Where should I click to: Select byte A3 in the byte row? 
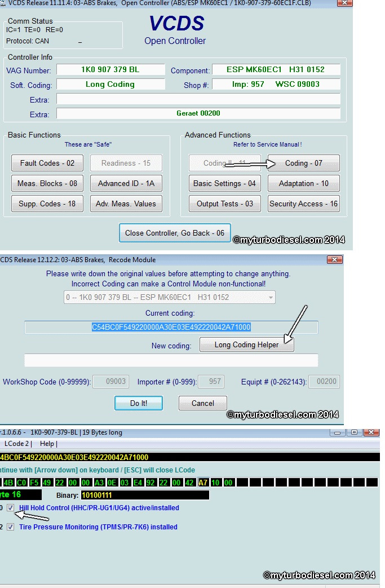(99, 482)
